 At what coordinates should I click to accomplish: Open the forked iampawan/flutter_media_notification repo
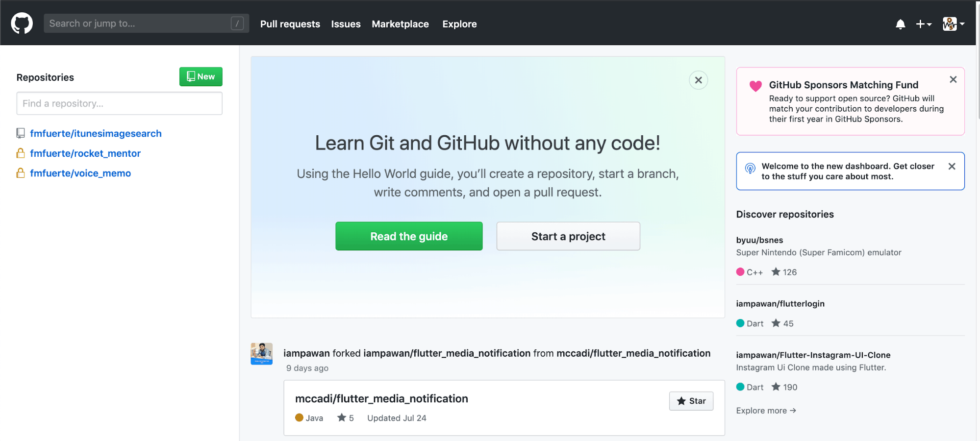point(447,353)
